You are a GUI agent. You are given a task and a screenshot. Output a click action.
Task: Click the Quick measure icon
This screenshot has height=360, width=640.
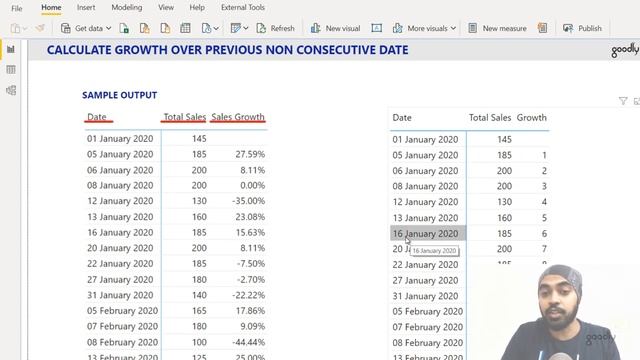point(542,28)
